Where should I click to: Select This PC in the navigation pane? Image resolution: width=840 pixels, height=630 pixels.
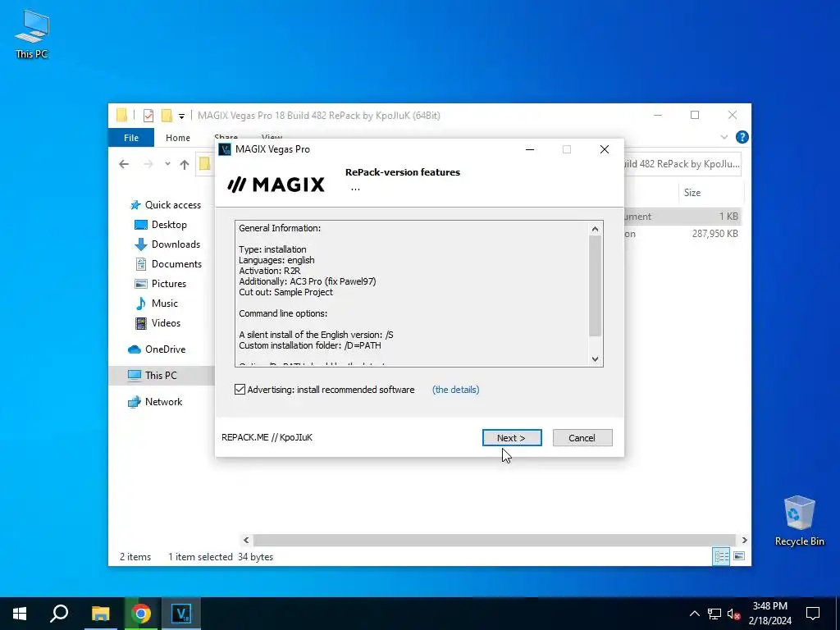click(x=162, y=375)
